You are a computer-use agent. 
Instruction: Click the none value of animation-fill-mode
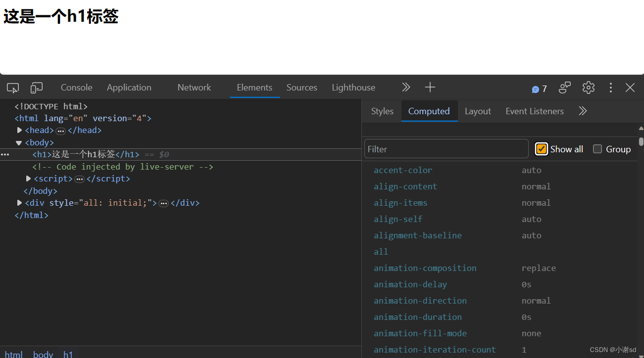click(531, 333)
